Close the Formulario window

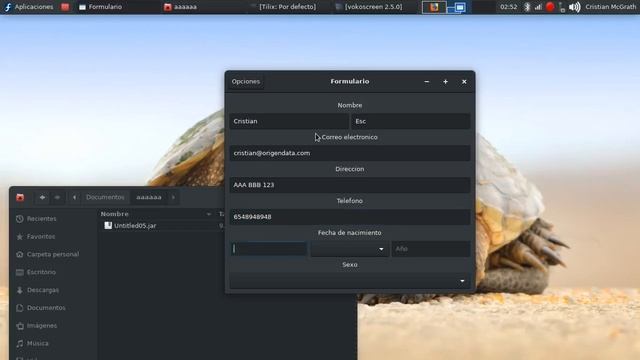pyautogui.click(x=464, y=82)
